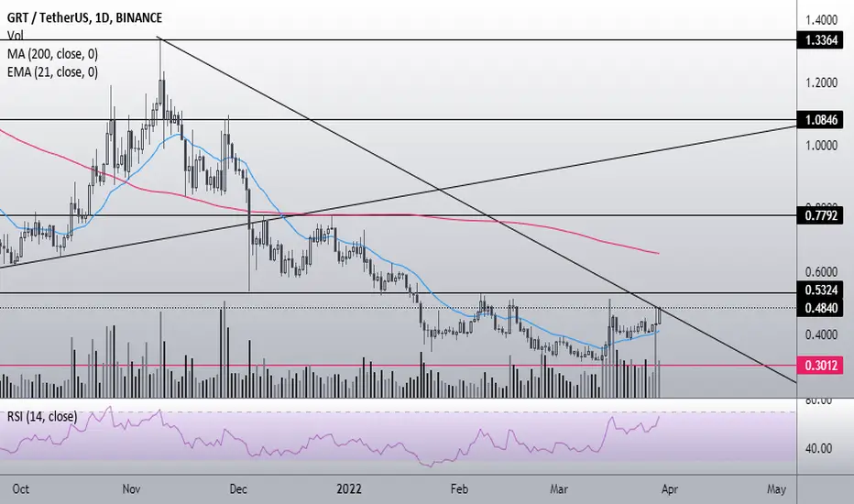Click the 0.4840 current price label
The width and height of the screenshot is (854, 504).
coord(821,308)
